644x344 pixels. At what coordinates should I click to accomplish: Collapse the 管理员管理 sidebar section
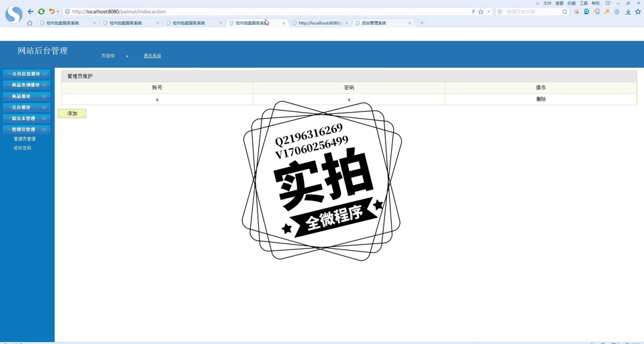click(x=26, y=129)
